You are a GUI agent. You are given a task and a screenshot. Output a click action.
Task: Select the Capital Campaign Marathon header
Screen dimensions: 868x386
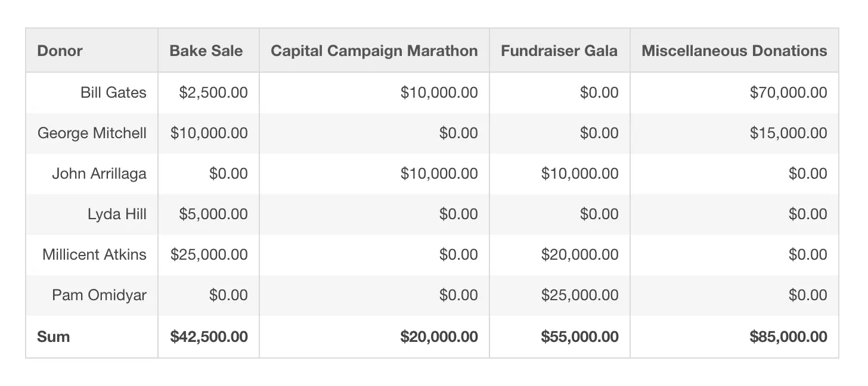click(374, 51)
